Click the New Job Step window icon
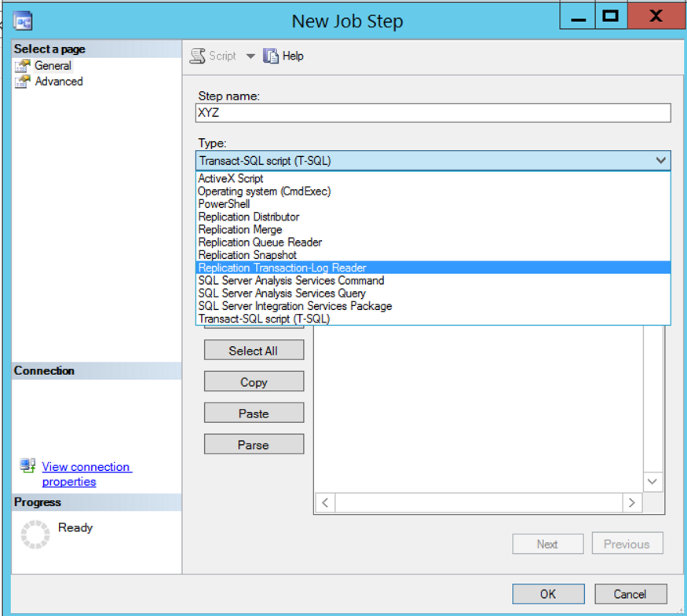687x616 pixels. (x=22, y=20)
